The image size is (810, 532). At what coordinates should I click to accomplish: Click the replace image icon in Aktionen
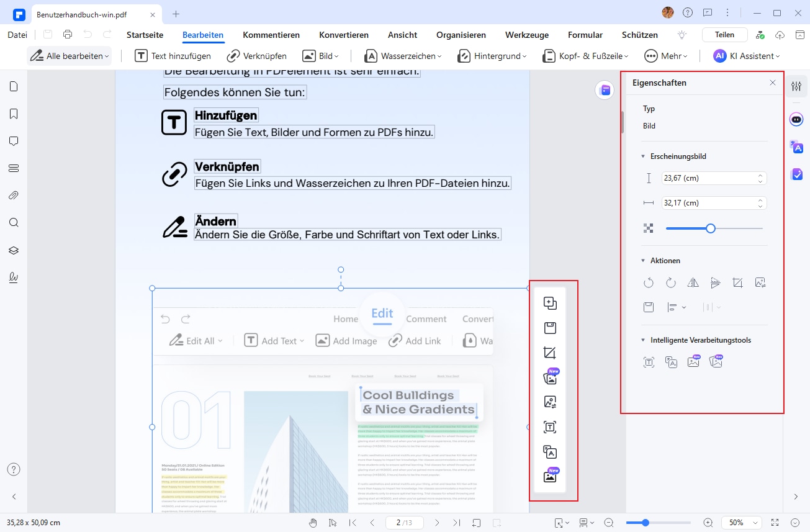(x=760, y=283)
